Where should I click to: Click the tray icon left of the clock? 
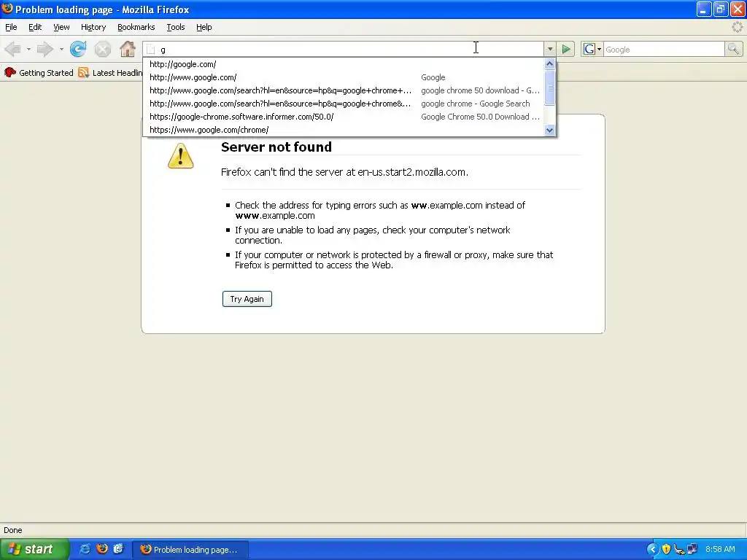[x=692, y=550]
